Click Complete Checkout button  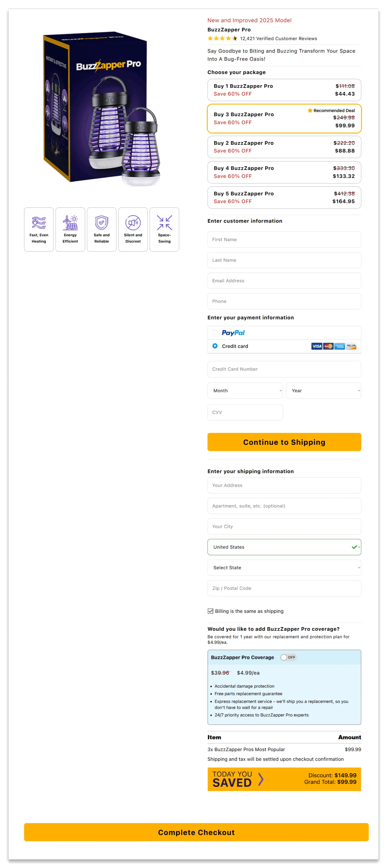coord(196,832)
